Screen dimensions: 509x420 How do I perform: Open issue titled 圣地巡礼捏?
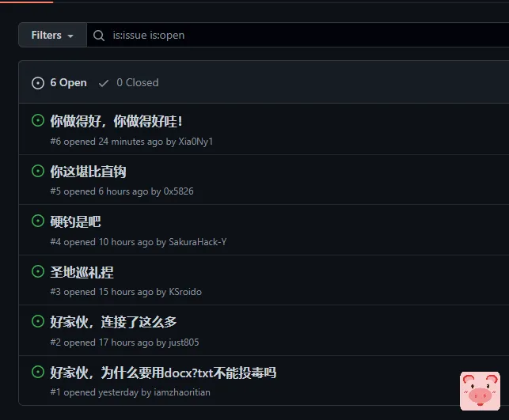82,272
